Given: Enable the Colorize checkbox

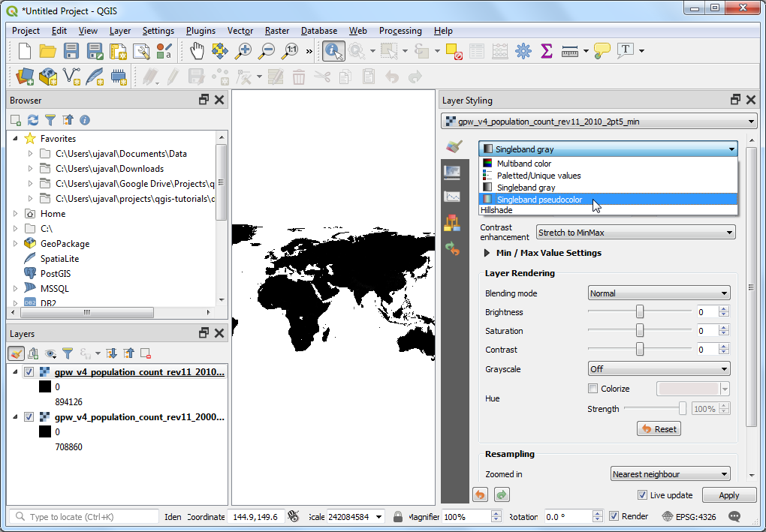Looking at the screenshot, I should click(593, 389).
